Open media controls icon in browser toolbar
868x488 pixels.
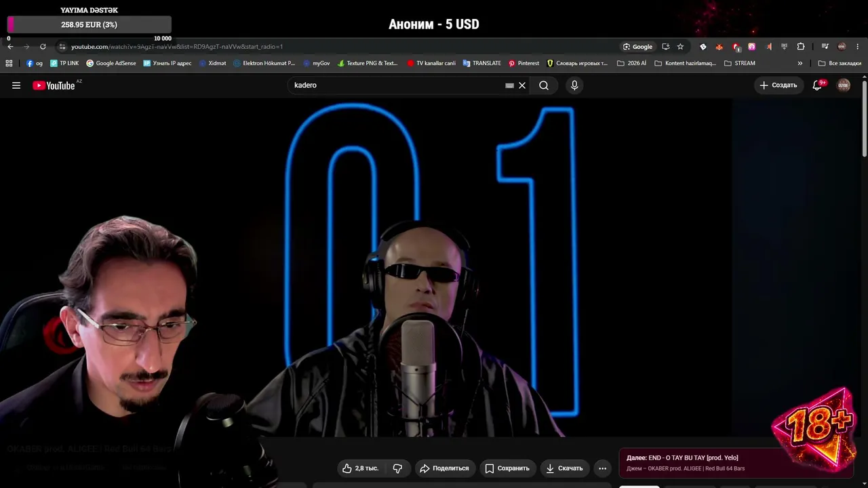(x=825, y=47)
